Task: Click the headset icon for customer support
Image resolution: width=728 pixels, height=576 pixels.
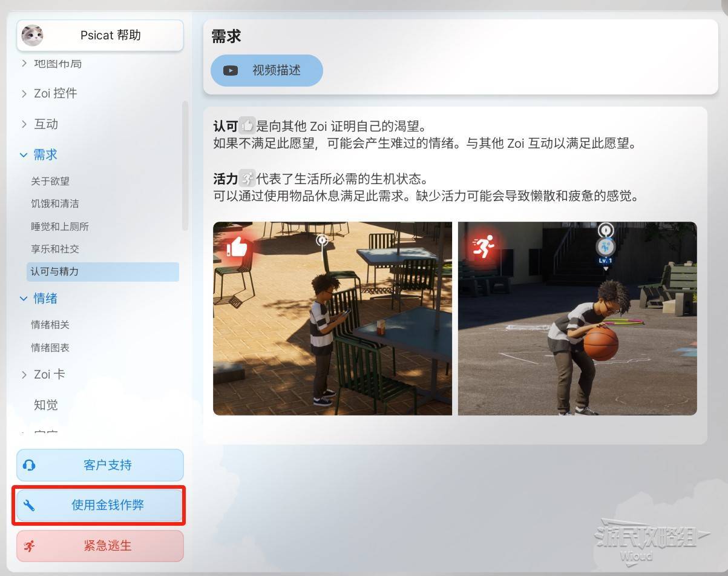Action: (29, 465)
